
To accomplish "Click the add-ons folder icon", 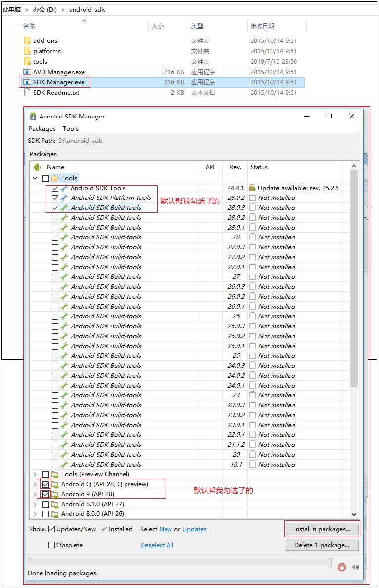I will pyautogui.click(x=27, y=40).
